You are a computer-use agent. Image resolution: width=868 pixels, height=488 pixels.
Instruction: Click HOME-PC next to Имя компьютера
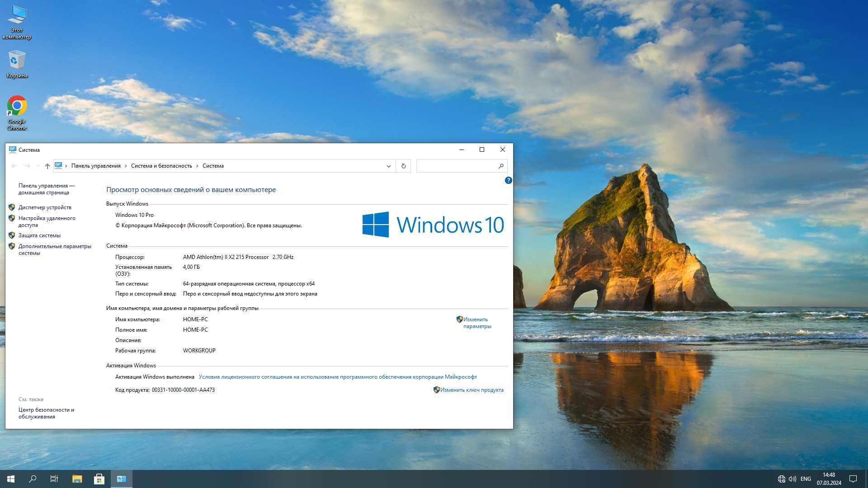coord(195,319)
